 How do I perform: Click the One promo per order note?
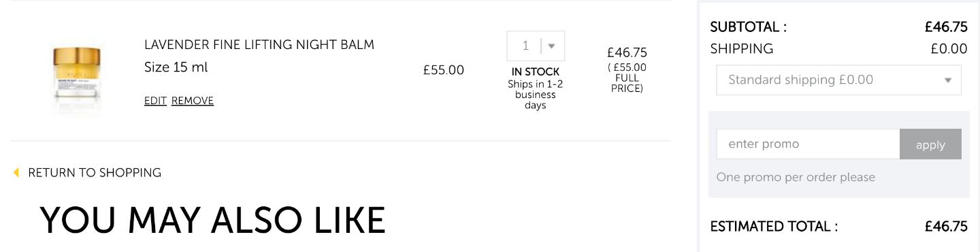click(796, 177)
